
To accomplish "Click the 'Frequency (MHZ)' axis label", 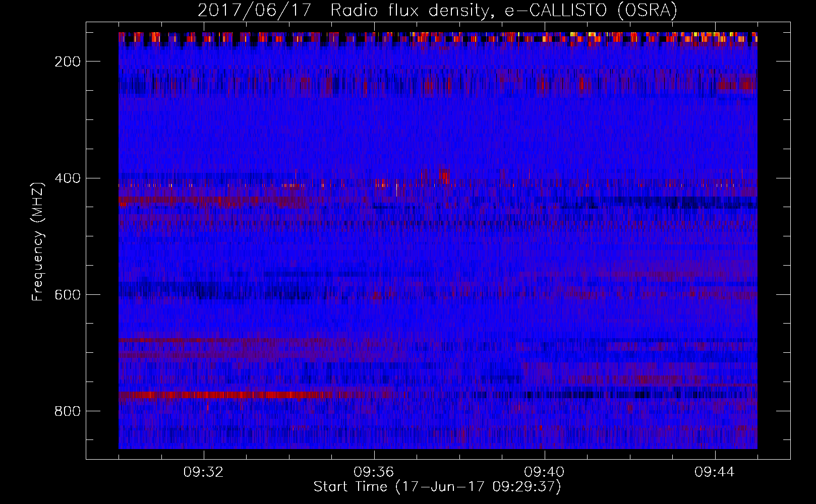I will pos(38,242).
